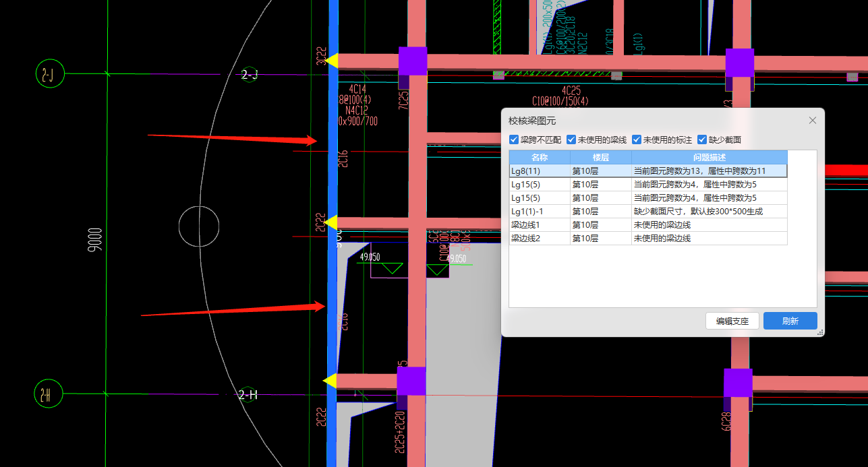Click the 2-J axis bubble circle

coord(49,74)
